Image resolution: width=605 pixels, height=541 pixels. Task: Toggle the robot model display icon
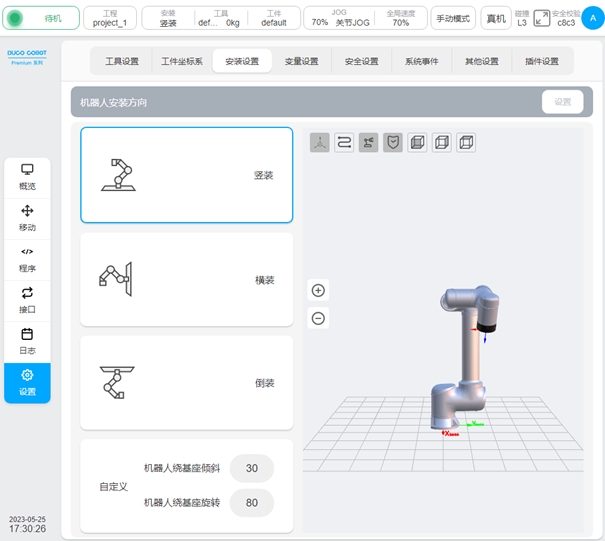coord(369,143)
